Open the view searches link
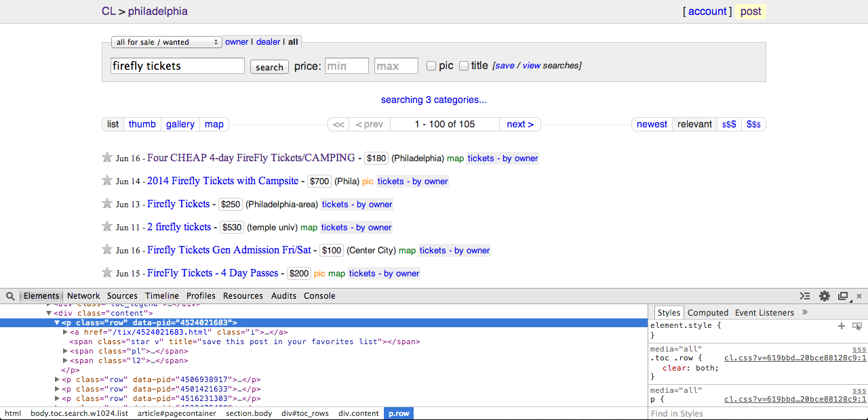The height and width of the screenshot is (420, 868). click(532, 66)
